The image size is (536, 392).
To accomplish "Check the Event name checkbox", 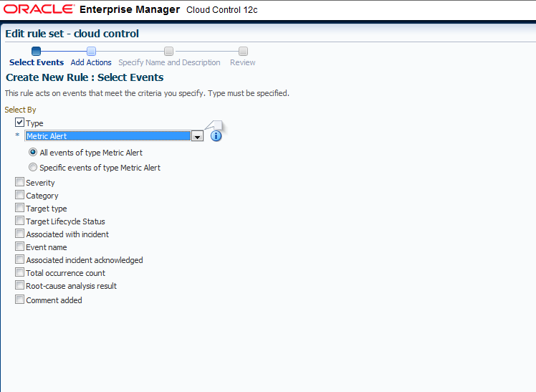I will (19, 247).
